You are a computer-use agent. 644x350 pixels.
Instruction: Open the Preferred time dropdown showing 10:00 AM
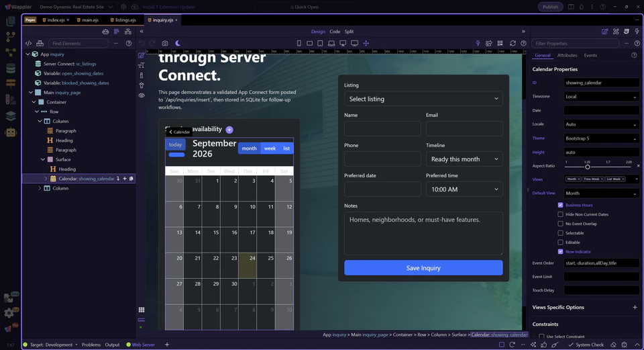click(x=464, y=189)
